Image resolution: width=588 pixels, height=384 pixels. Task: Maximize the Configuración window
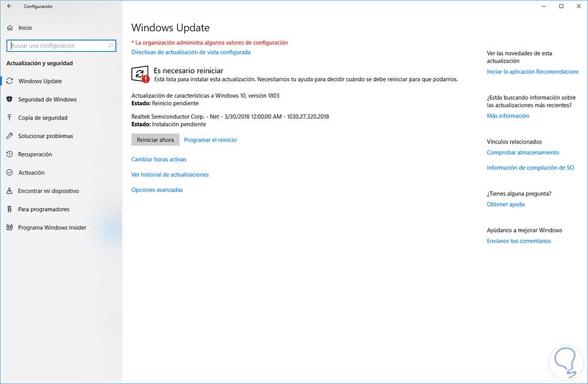[562, 6]
